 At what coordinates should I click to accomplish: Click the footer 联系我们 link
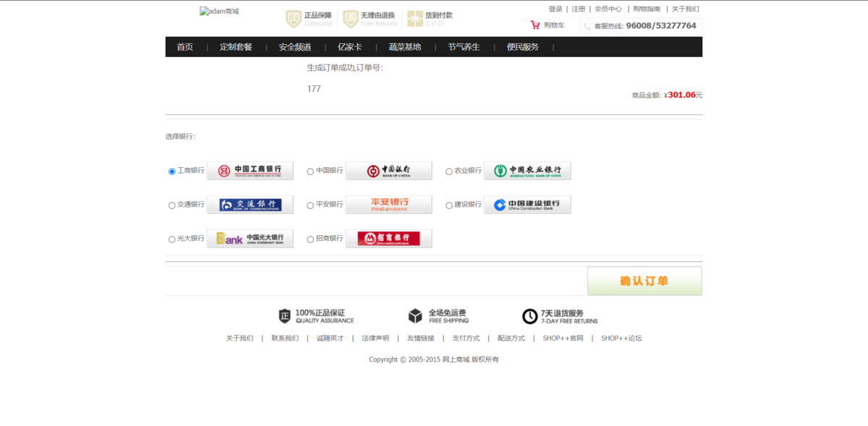coord(285,338)
